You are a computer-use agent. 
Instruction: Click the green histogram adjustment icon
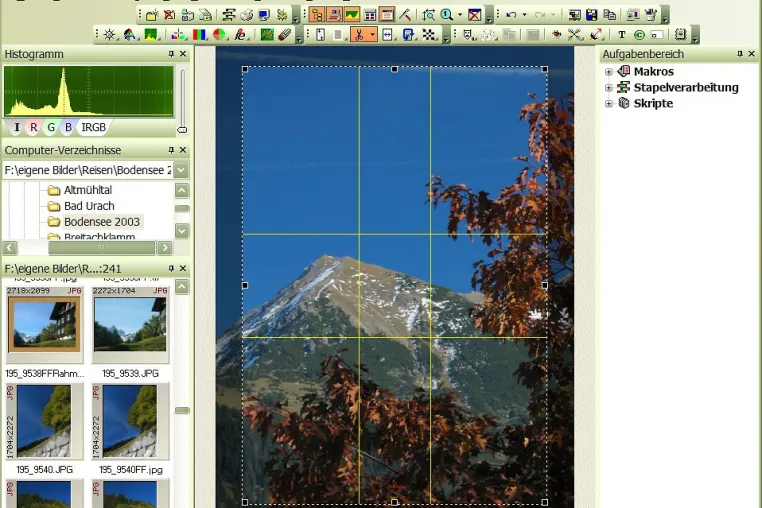151,35
